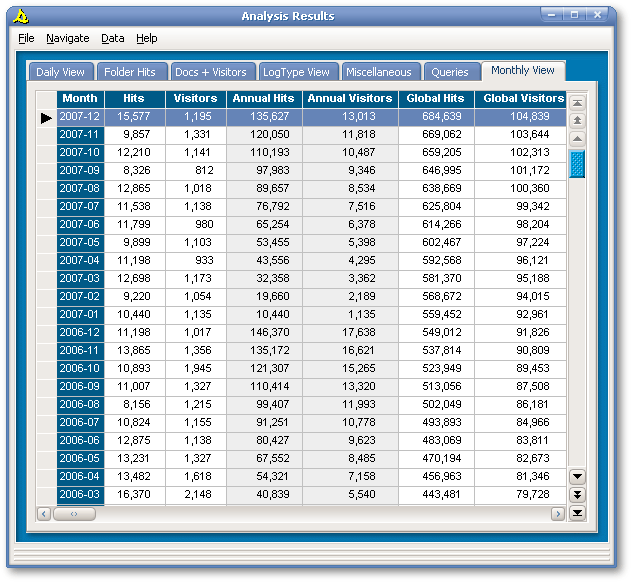
Task: Click the page-down double arrow button
Action: coord(577,495)
